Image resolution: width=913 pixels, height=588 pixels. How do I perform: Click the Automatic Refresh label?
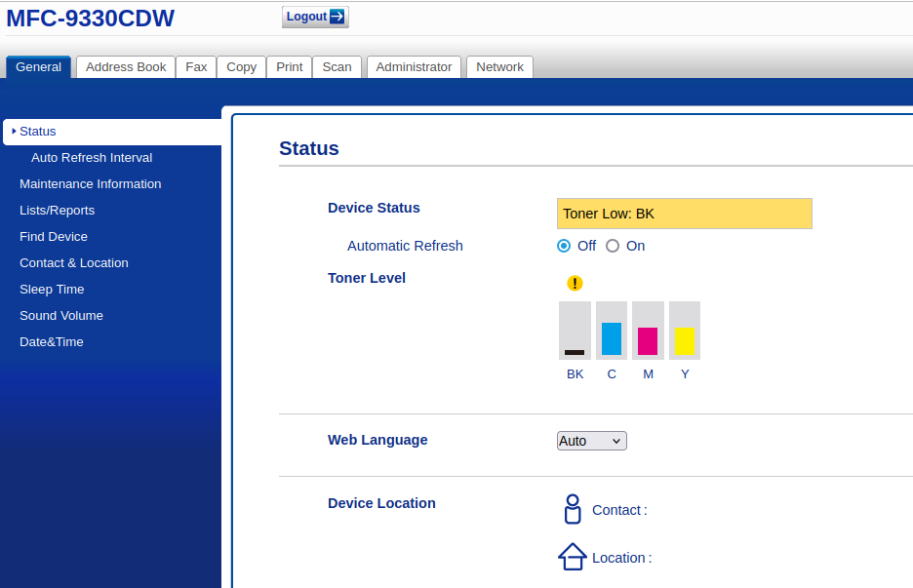pos(405,246)
